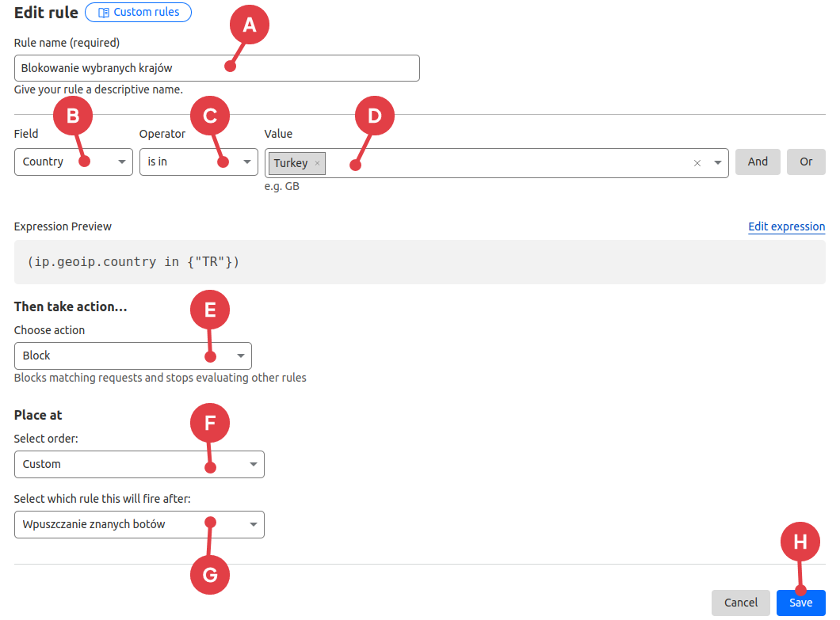This screenshot has width=840, height=620.
Task: Clear all selected values in Value field
Action: click(697, 163)
